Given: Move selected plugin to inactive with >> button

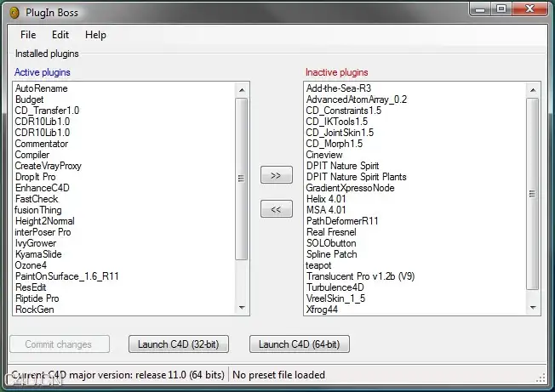Looking at the screenshot, I should coord(277,174).
